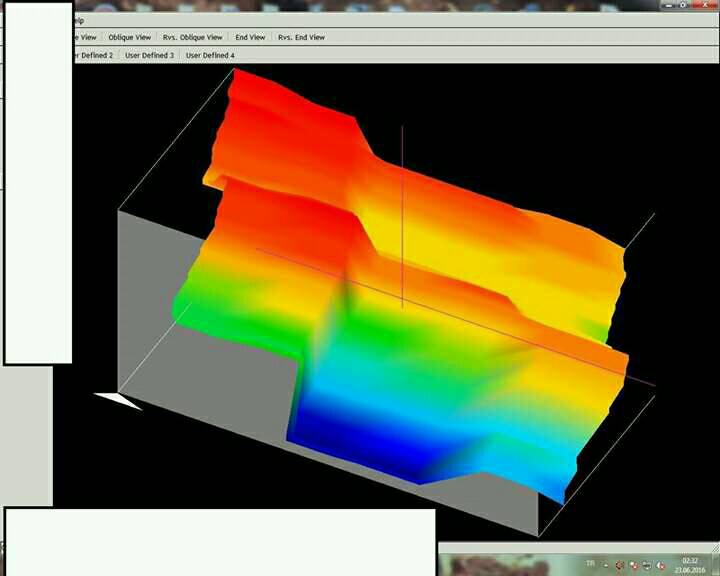
Task: Switch to Rvs. End View
Action: tap(301, 37)
